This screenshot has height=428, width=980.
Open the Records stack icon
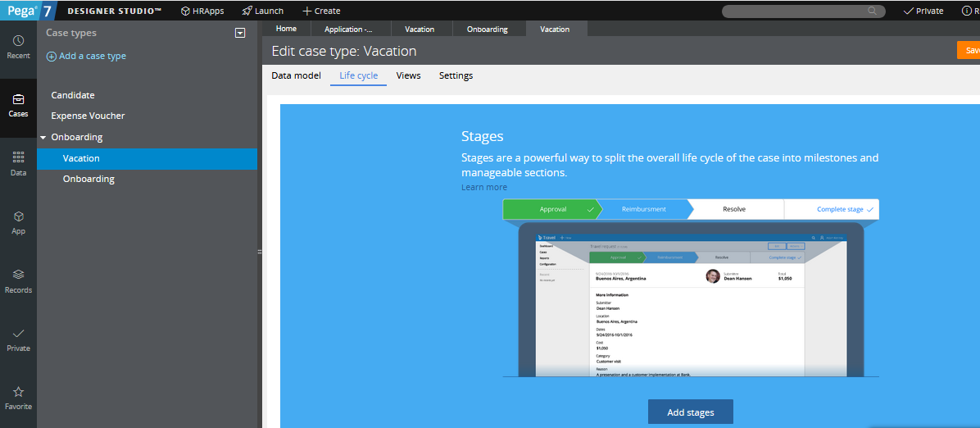coord(18,274)
